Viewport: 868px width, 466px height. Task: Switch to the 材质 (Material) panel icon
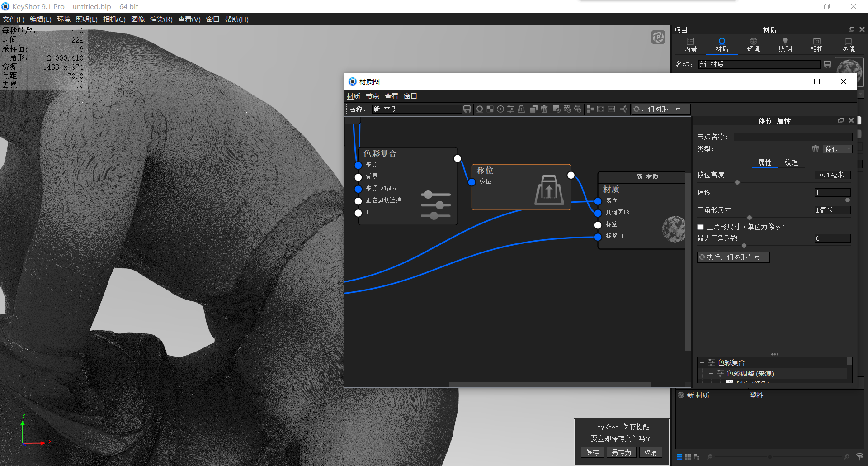pos(721,44)
